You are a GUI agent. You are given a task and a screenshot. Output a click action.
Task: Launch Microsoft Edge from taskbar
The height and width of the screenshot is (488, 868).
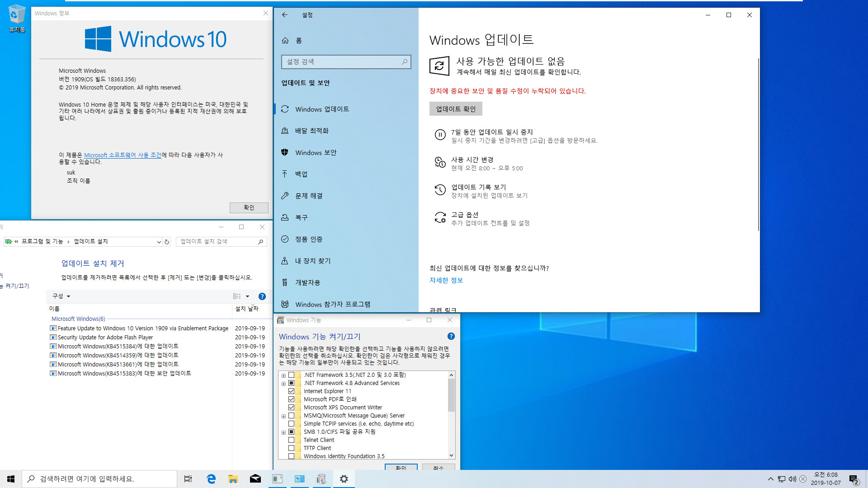point(211,479)
